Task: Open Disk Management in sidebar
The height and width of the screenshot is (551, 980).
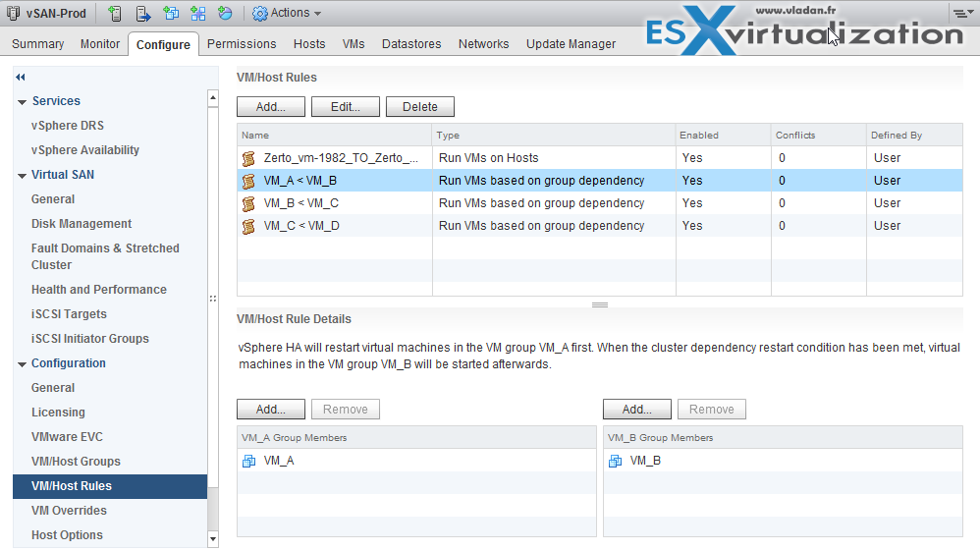Action: pos(82,224)
